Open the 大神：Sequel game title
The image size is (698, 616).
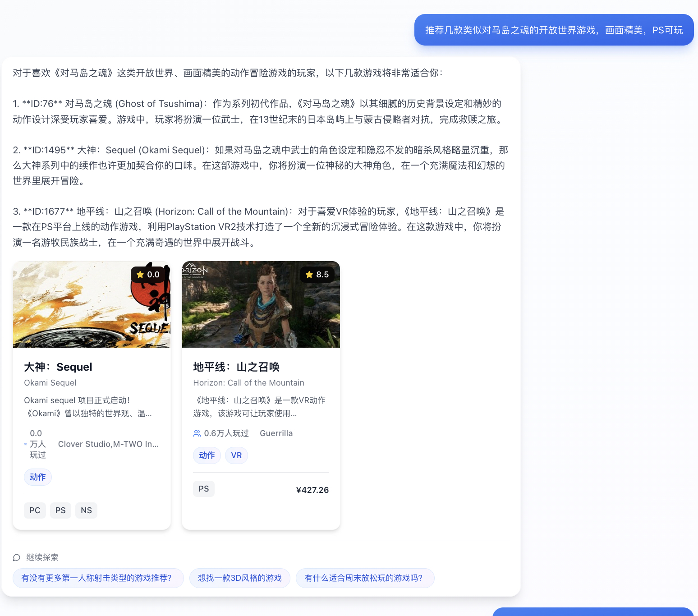58,367
